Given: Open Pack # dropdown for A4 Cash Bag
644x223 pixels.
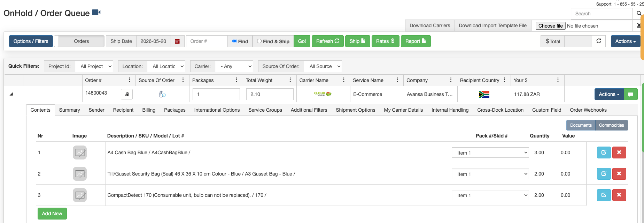Looking at the screenshot, I should [490, 153].
